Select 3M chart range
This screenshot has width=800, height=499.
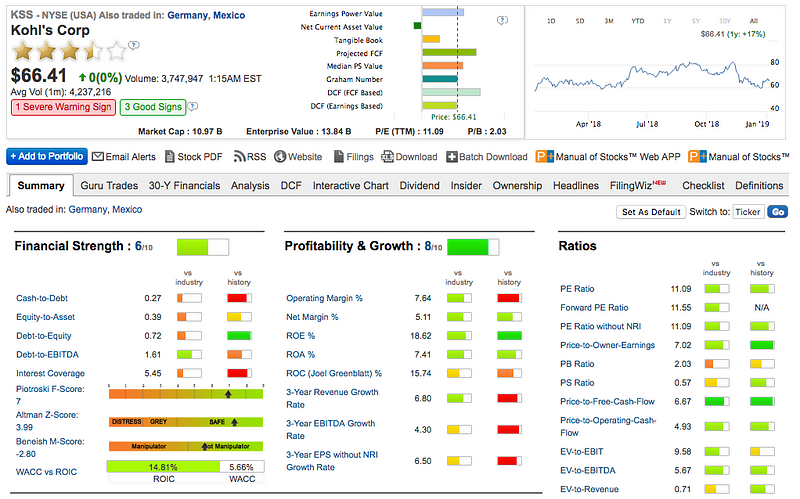click(x=609, y=21)
